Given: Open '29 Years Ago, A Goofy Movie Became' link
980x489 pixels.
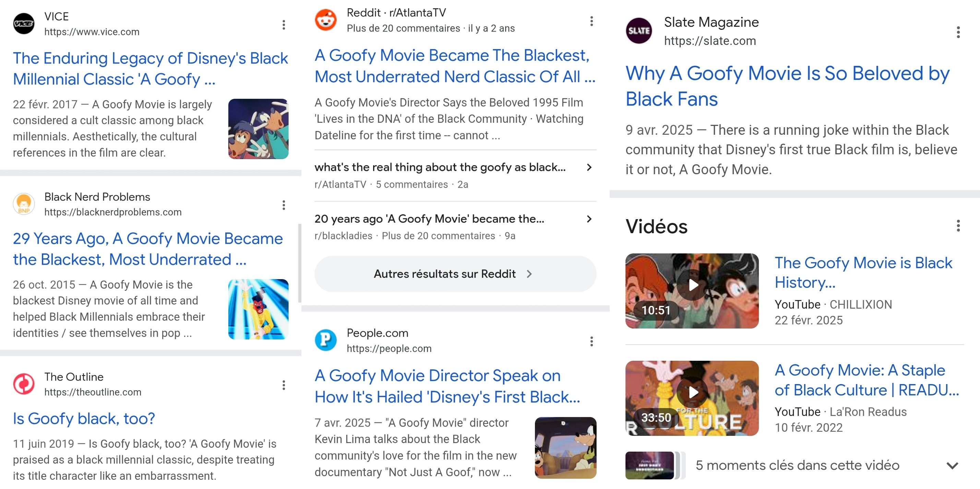Looking at the screenshot, I should coord(147,249).
